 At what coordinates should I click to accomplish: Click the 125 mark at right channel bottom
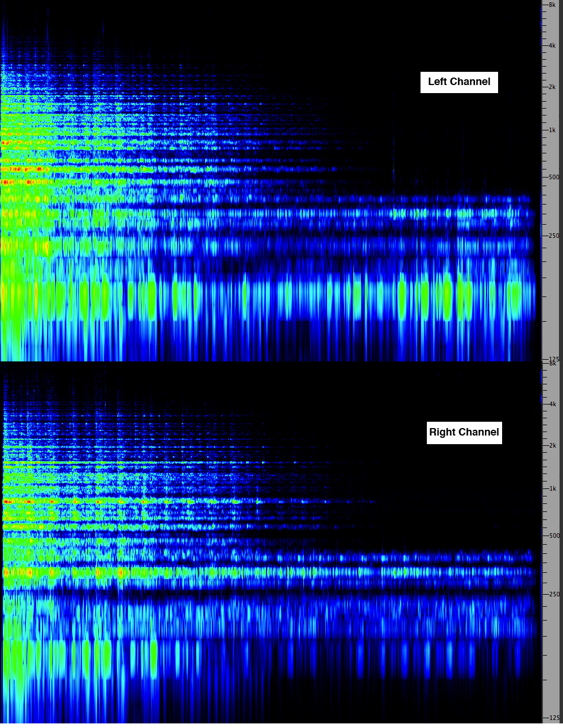tap(552, 718)
